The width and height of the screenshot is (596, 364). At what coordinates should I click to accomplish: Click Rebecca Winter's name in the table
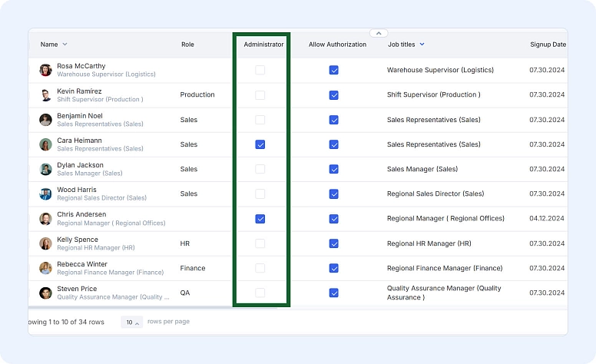tap(81, 263)
